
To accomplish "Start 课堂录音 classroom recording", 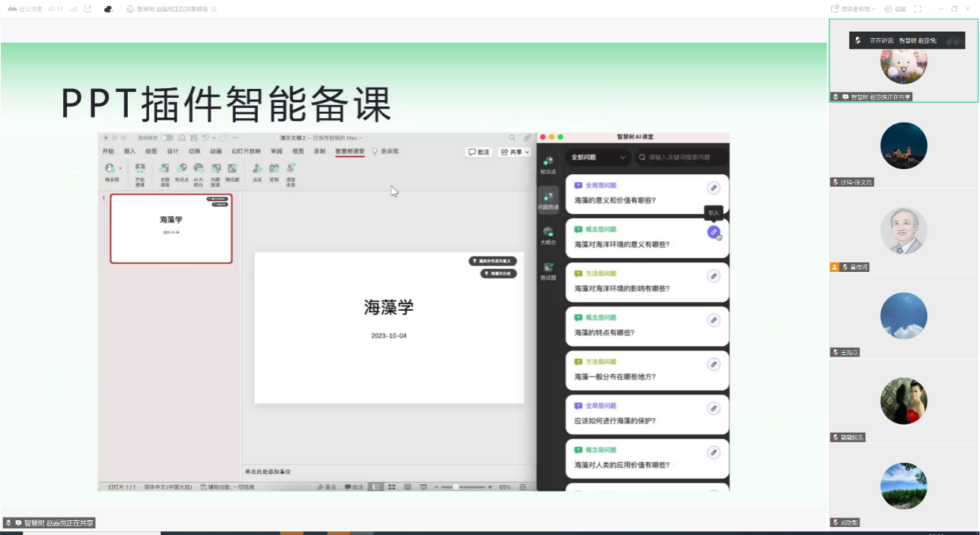I will 291,174.
